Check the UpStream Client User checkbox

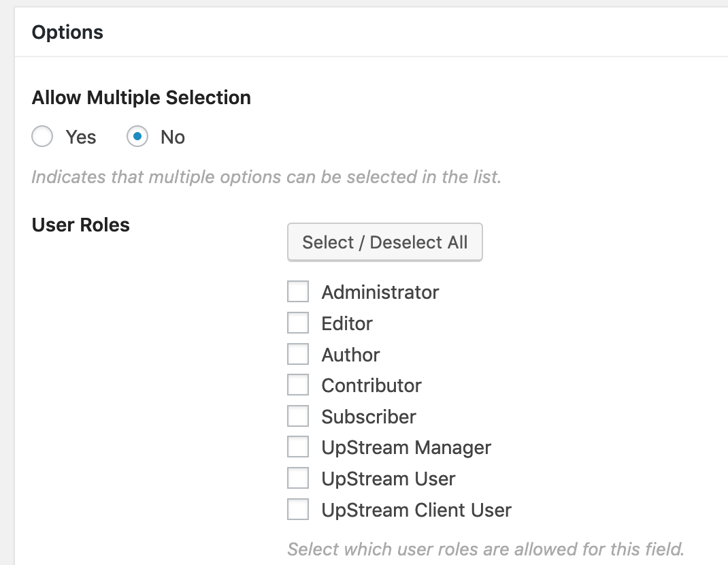point(298,510)
